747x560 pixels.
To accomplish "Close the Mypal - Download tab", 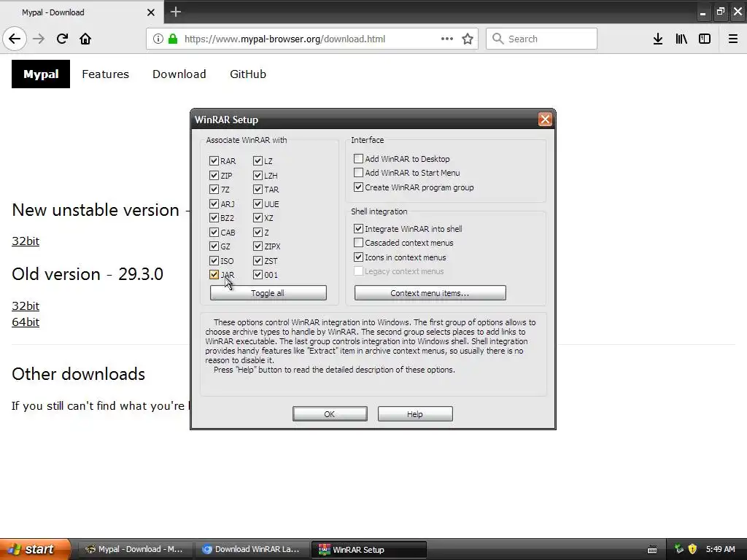I will pyautogui.click(x=150, y=12).
